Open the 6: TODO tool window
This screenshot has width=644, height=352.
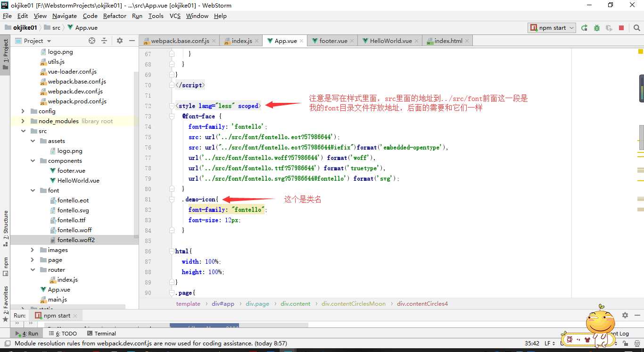click(x=63, y=334)
